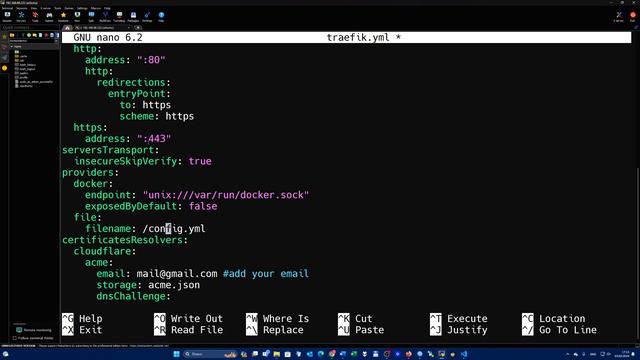Click the 'dnsChallenge:' line
The width and height of the screenshot is (640, 360).
coord(133,296)
